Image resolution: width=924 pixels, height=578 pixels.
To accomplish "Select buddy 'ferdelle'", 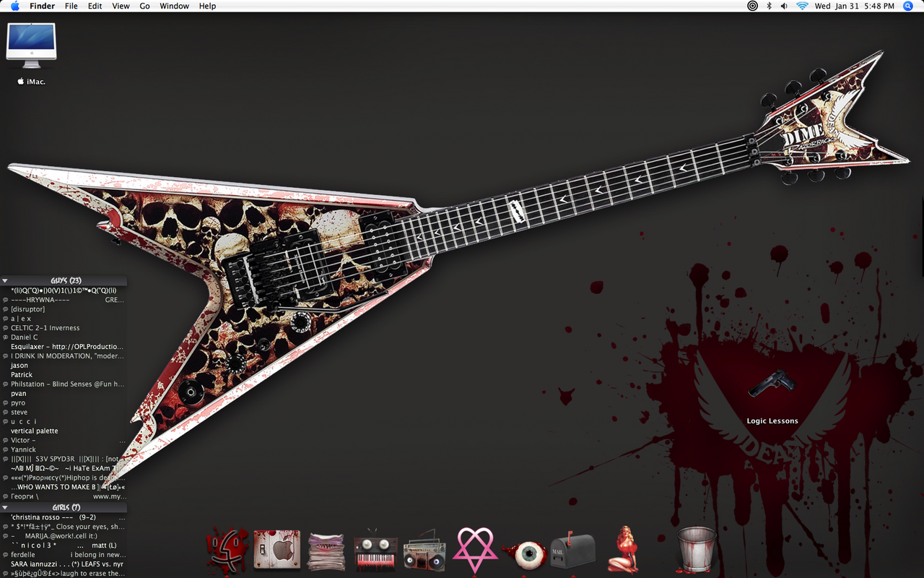I will (x=64, y=555).
